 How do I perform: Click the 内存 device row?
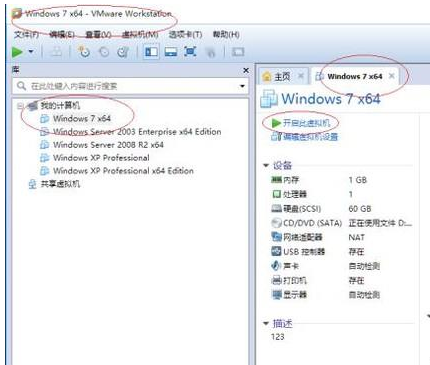342,180
